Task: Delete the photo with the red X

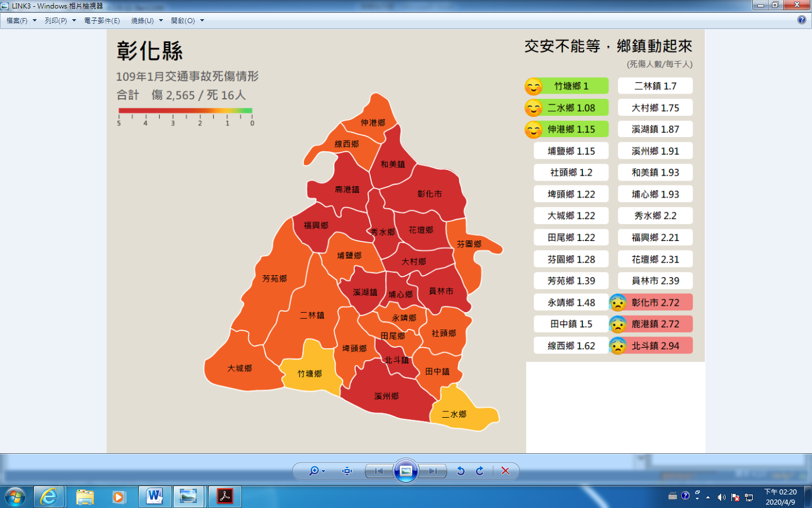Action: [505, 471]
